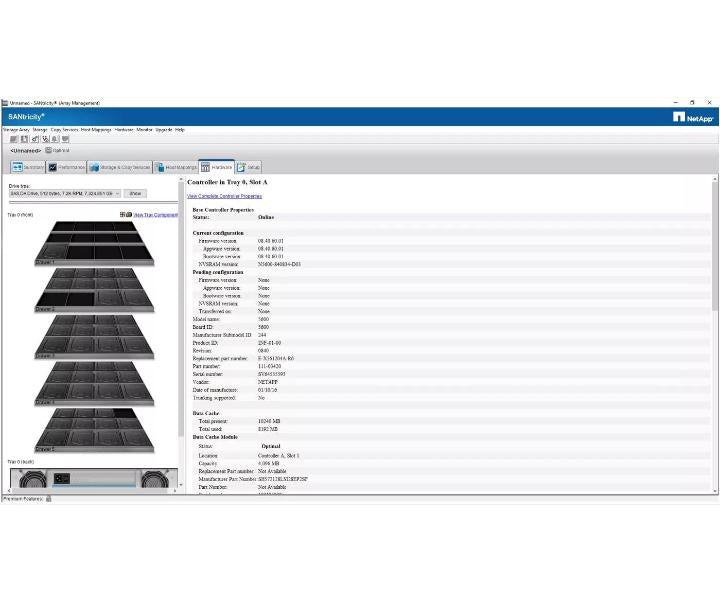Viewport: 720px width, 600px height.
Task: Click the fourth toolbar icon in the toolbar row
Action: [x=45, y=139]
